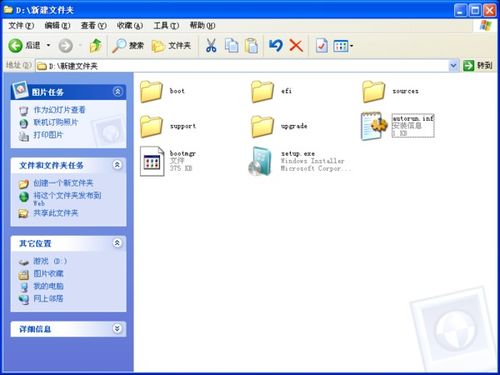Open the 工具(T) menu
Viewport: 500px width, 375px height.
[x=166, y=25]
